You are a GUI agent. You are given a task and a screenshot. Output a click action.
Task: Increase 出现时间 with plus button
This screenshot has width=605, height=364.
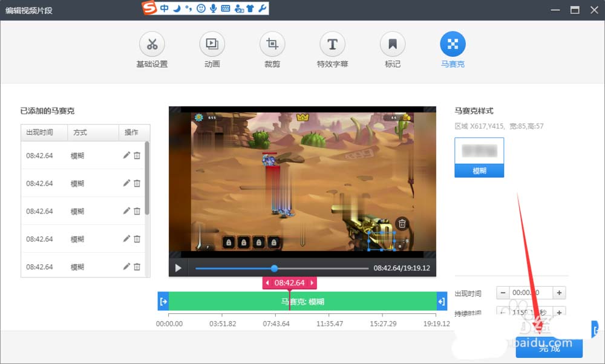coord(559,293)
